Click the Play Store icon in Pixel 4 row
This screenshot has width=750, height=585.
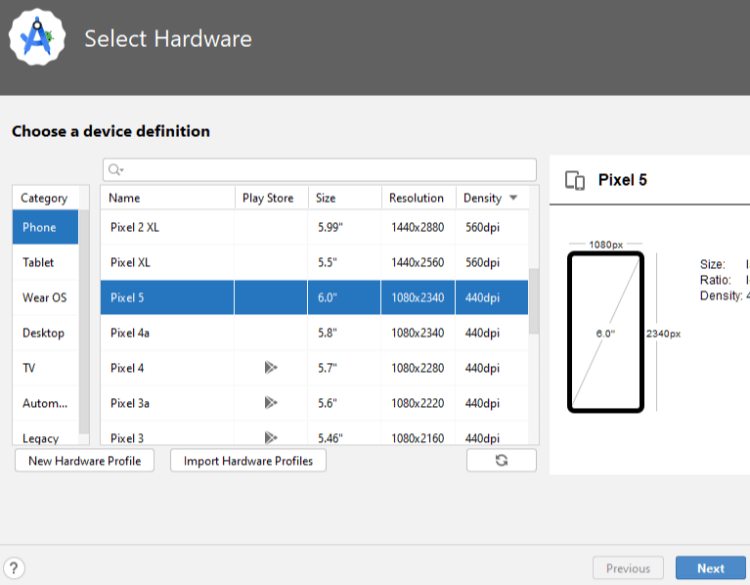pyautogui.click(x=271, y=367)
